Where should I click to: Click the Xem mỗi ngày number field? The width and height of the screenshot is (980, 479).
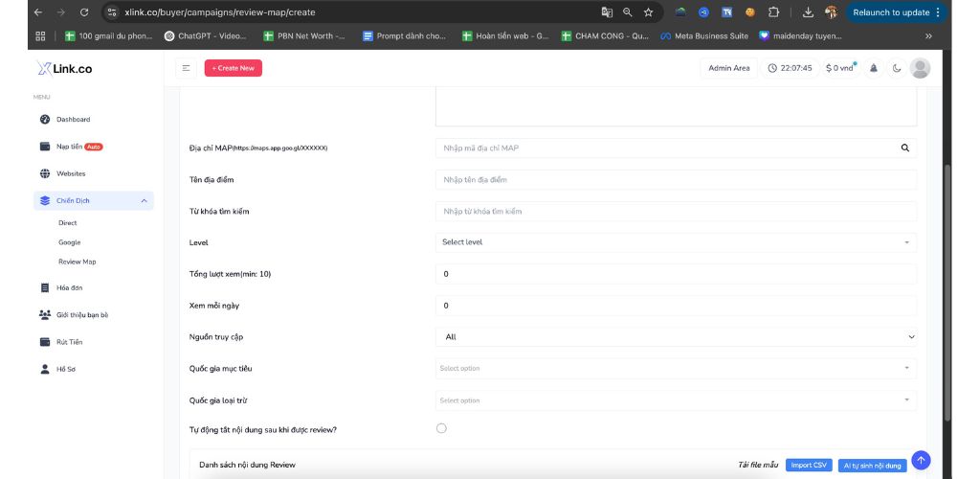tap(676, 306)
